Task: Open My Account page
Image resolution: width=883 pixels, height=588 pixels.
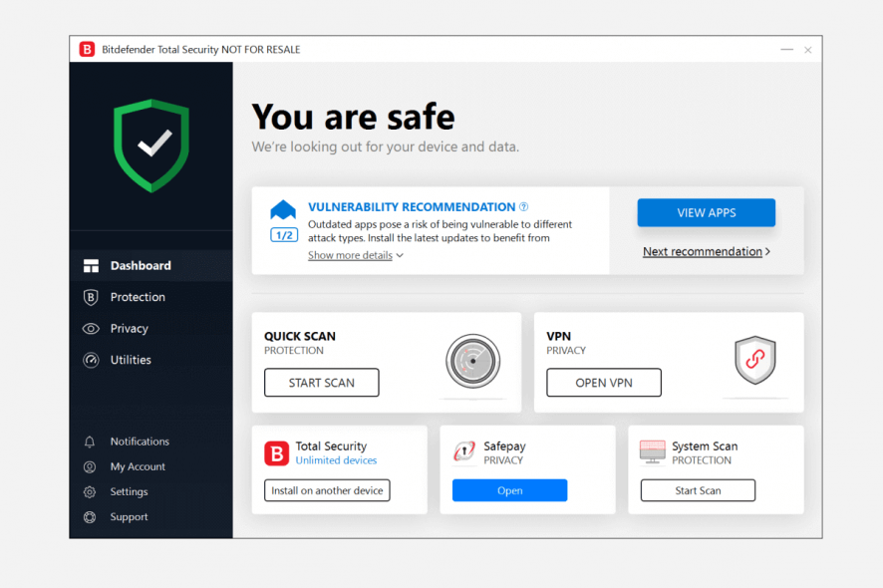Action: [138, 466]
